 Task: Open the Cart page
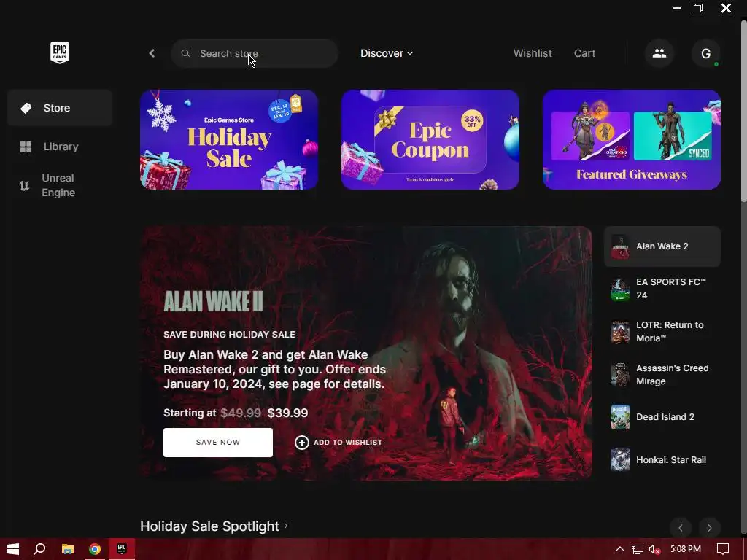pyautogui.click(x=584, y=53)
